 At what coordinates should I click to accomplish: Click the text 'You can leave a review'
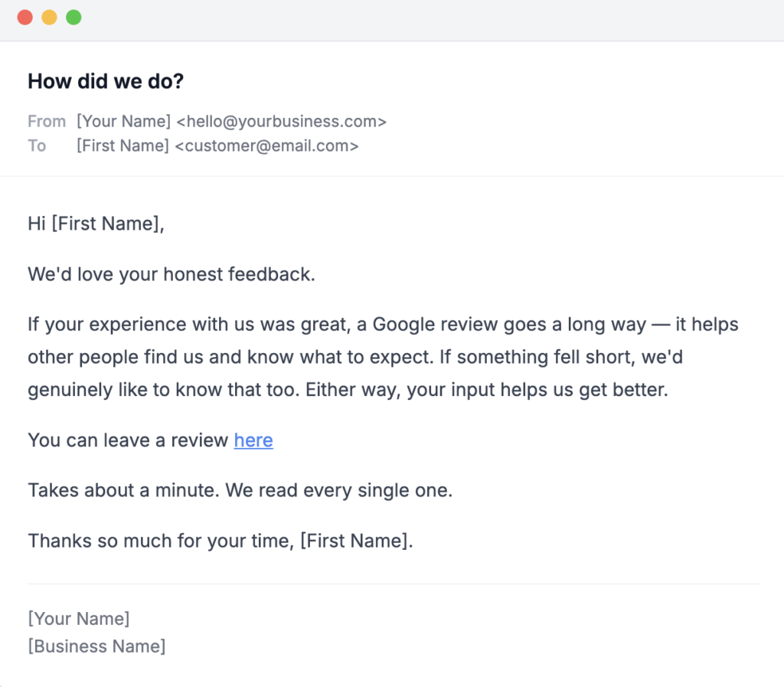coord(128,440)
